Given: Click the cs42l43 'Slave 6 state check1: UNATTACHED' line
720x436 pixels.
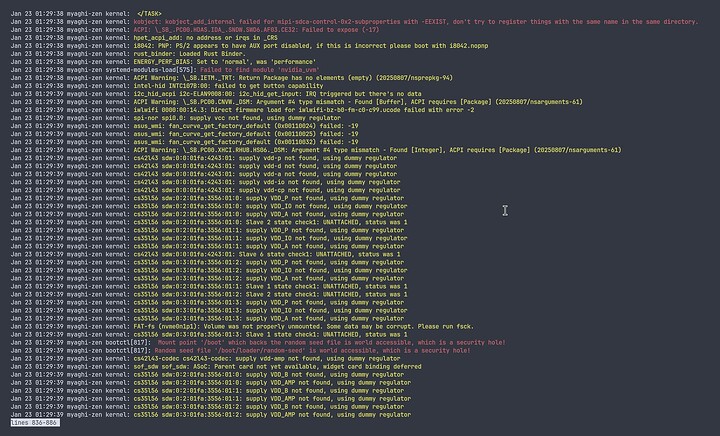Looking at the screenshot, I should (205, 255).
